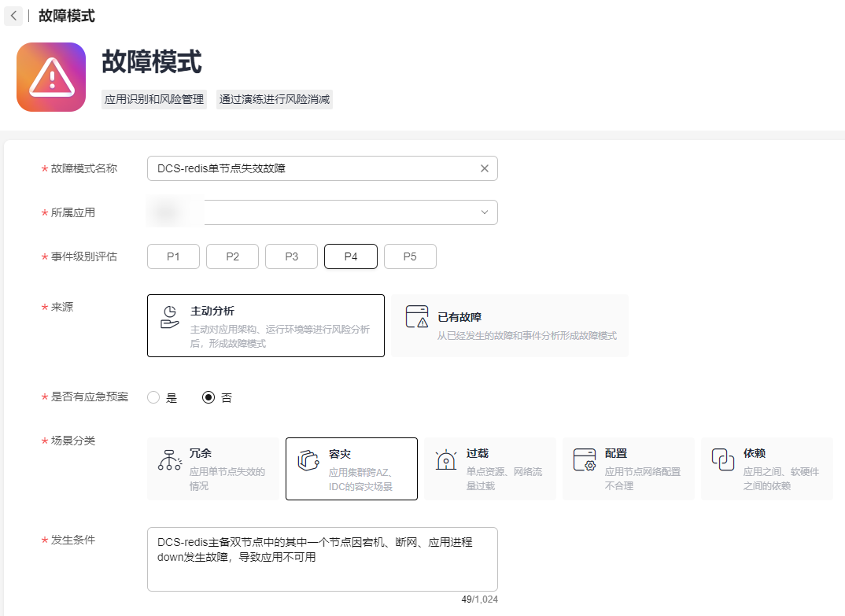Pick the 冗余 scenario card
Viewport: 845px width, 616px height.
[213, 469]
